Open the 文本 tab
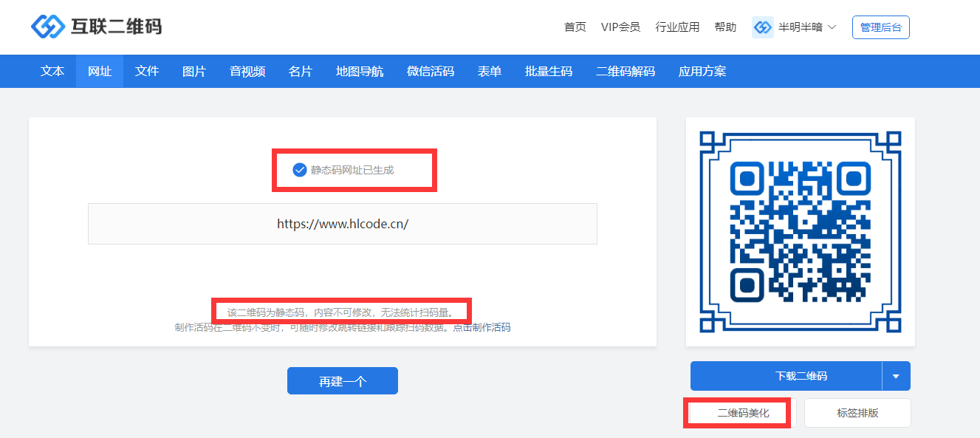 [x=52, y=72]
